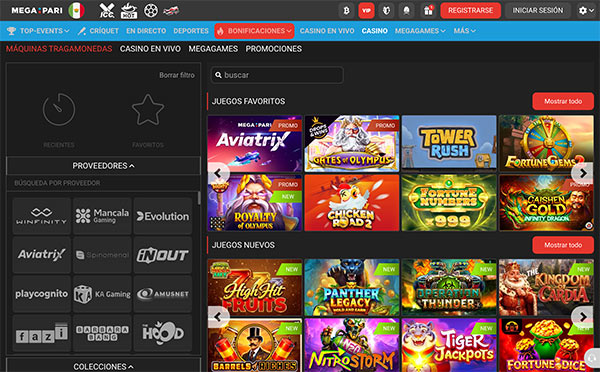Open the settings gear dropdown
This screenshot has width=600, height=372.
(586, 10)
